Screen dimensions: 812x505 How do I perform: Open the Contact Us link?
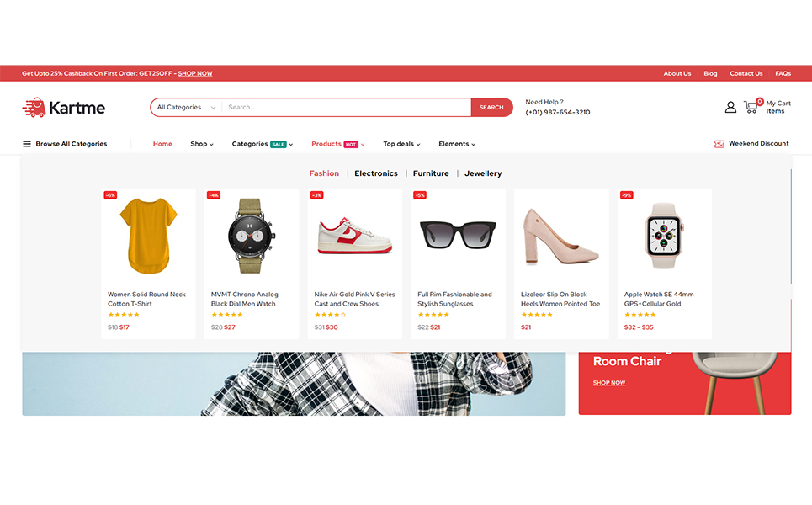[x=746, y=73]
